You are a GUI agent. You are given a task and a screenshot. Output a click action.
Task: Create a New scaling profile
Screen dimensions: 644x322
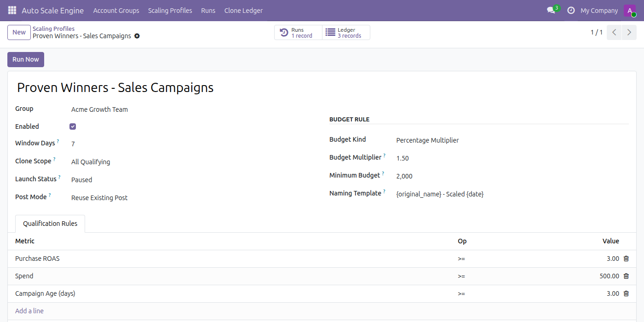(19, 32)
